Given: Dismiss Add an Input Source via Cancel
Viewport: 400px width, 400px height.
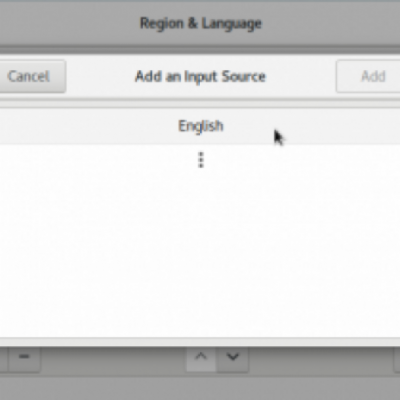Looking at the screenshot, I should coord(30,76).
